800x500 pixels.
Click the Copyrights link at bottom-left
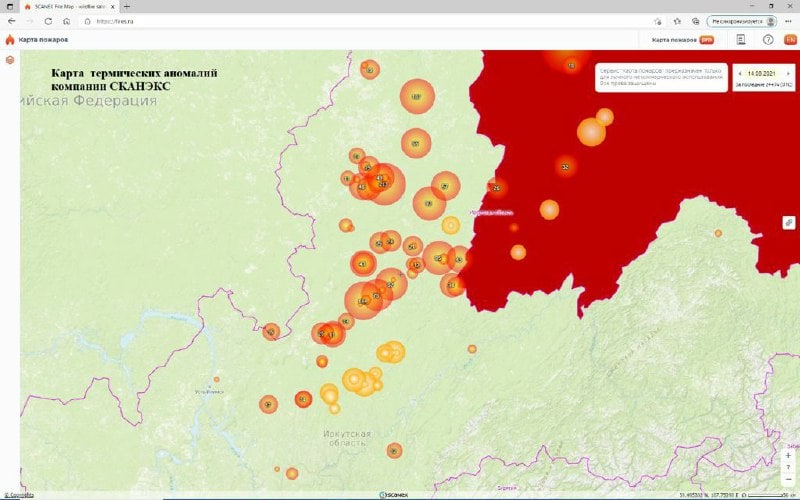18,495
